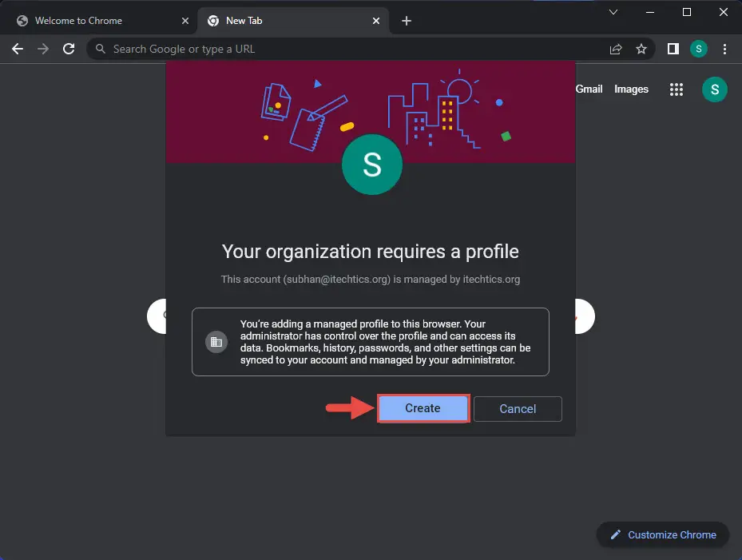The height and width of the screenshot is (560, 742).
Task: Click the Cancel button in dialog
Action: (x=518, y=408)
